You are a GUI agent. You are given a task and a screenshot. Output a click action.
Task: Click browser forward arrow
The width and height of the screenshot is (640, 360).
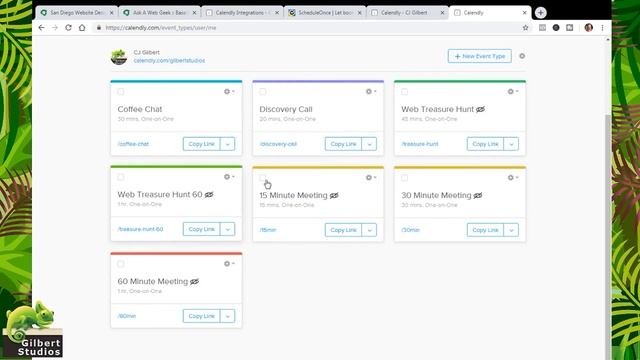[x=55, y=28]
